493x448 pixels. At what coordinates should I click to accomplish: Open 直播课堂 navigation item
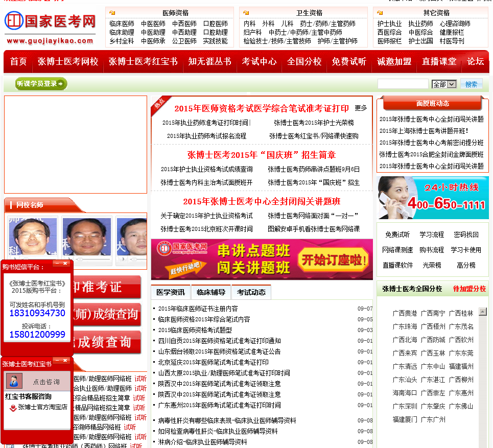tap(439, 61)
